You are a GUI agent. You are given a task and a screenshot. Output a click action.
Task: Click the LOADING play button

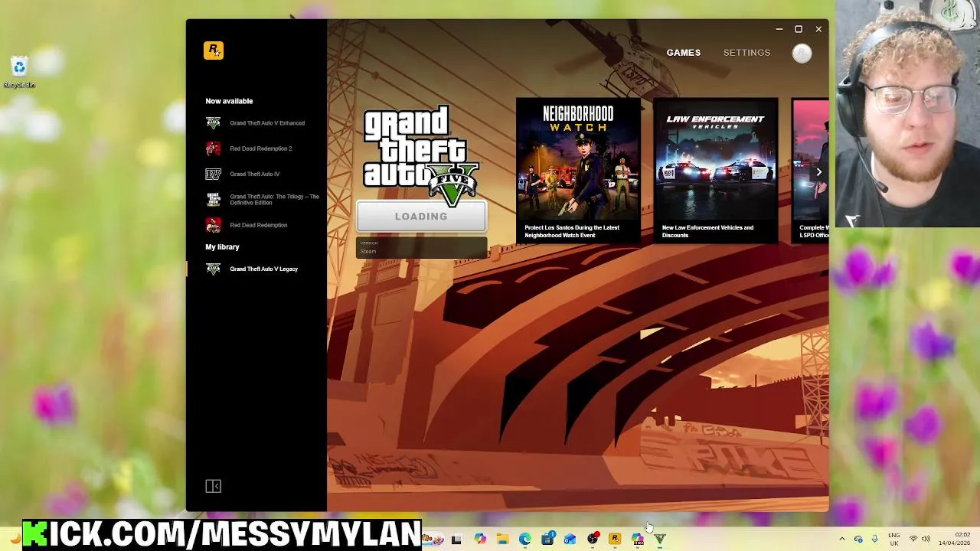click(421, 217)
